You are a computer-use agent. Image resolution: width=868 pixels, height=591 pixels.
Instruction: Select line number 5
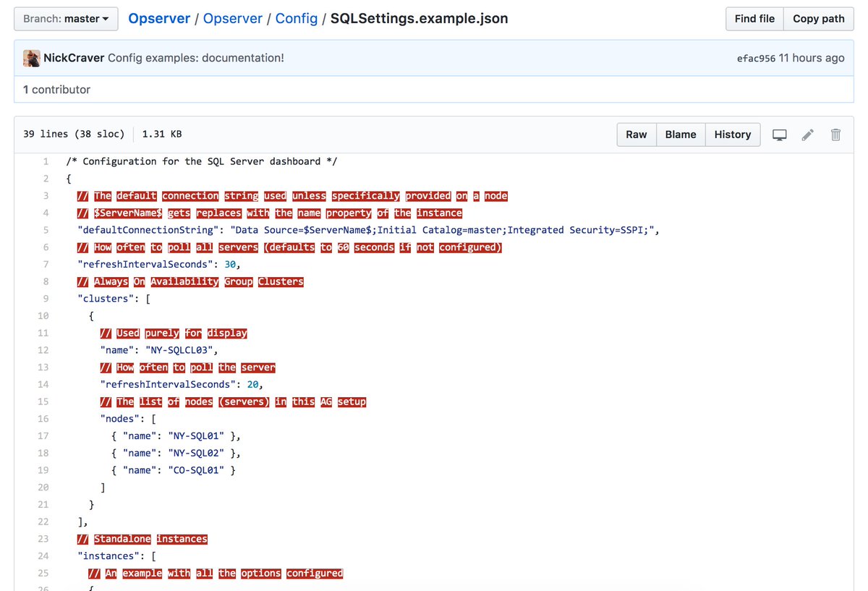(x=46, y=230)
